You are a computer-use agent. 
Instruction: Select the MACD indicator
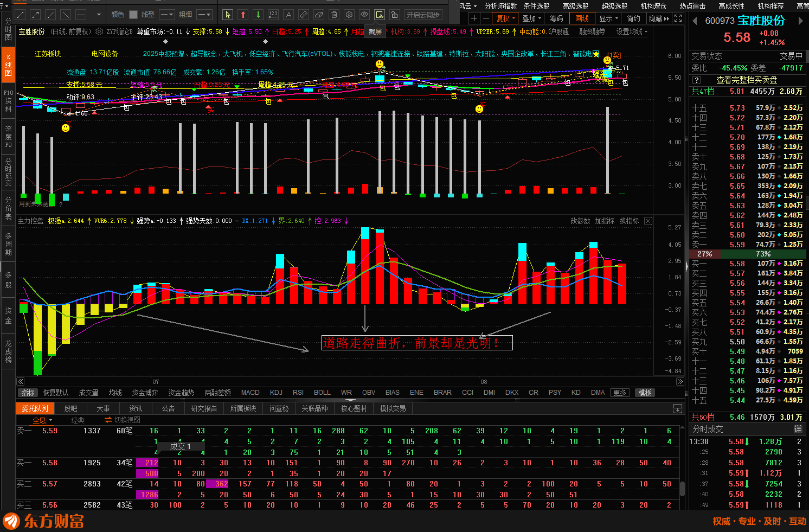tap(250, 393)
